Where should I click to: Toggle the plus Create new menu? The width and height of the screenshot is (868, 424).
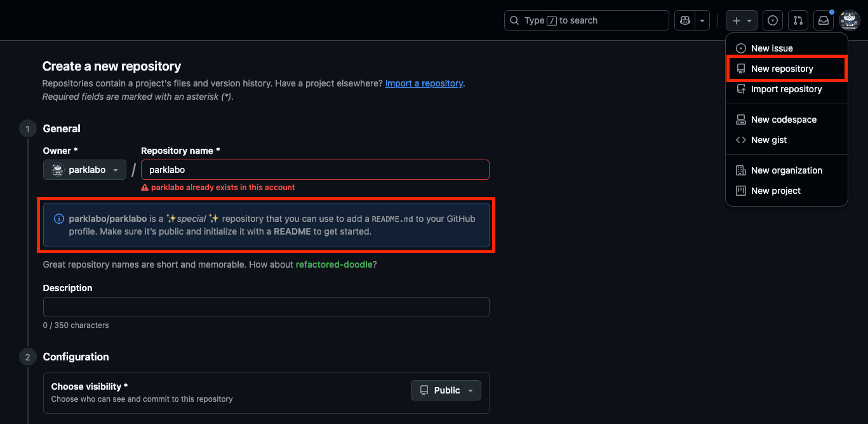click(741, 20)
